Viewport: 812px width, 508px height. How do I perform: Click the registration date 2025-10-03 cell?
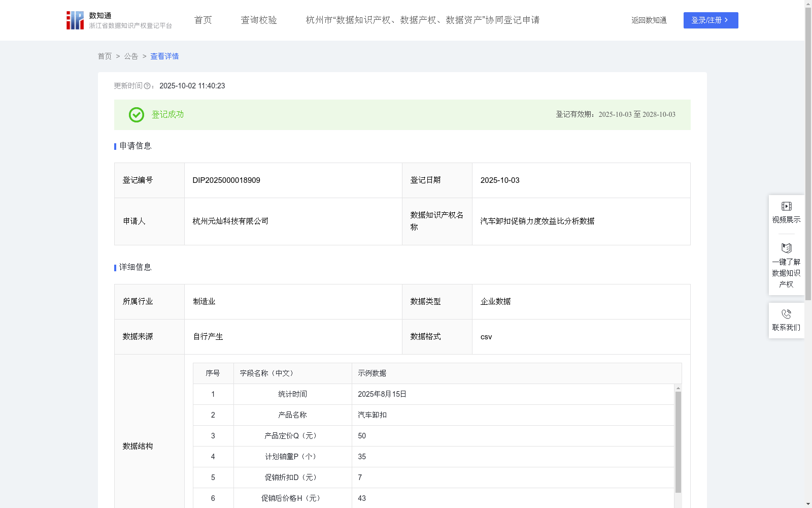[x=581, y=180]
